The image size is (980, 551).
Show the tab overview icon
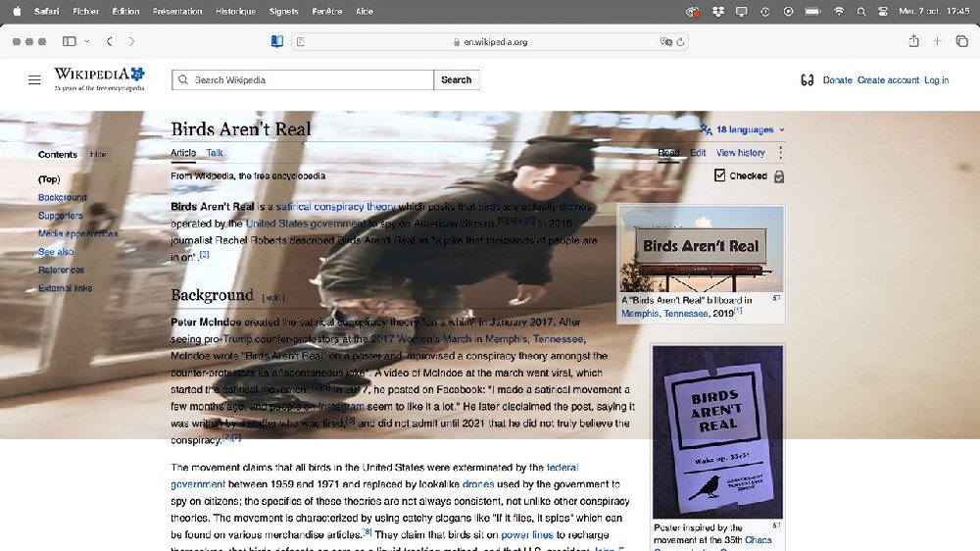coord(962,41)
